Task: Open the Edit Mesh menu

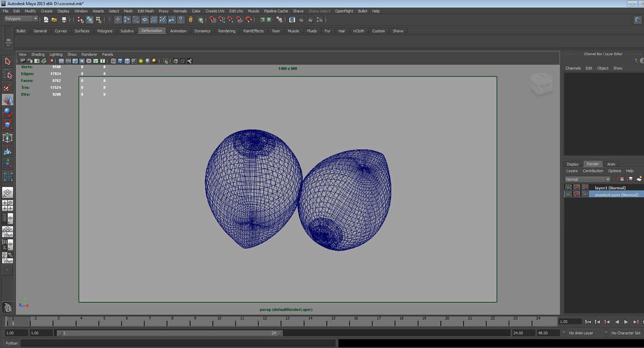Action: click(x=145, y=11)
